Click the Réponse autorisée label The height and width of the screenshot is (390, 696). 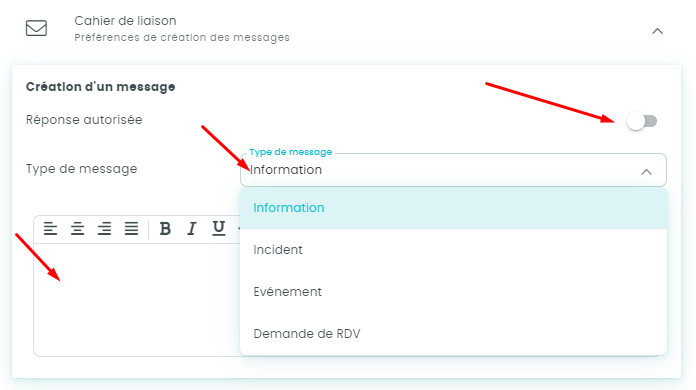pyautogui.click(x=84, y=120)
